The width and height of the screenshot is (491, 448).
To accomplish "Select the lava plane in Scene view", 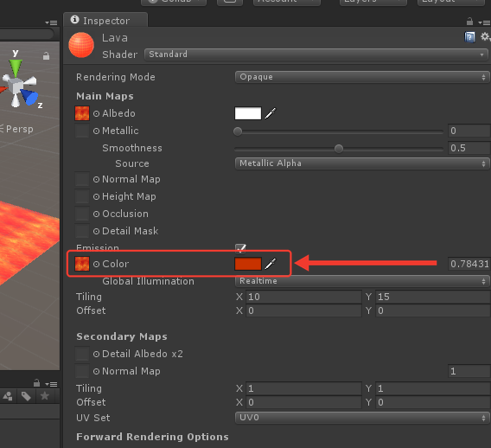I will tap(25, 240).
